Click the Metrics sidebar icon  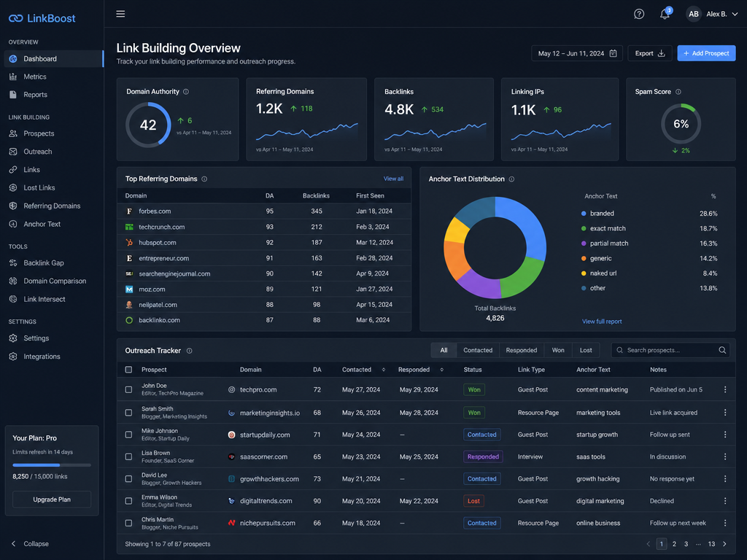tap(13, 77)
